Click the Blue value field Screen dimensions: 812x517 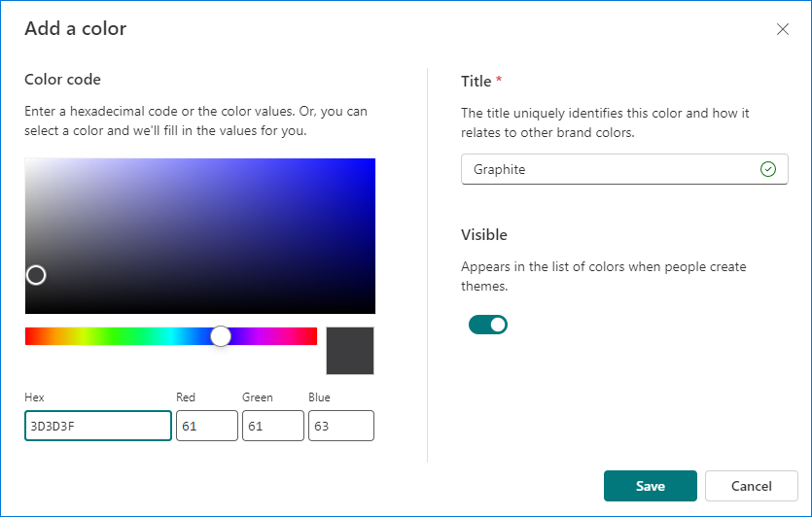click(340, 426)
